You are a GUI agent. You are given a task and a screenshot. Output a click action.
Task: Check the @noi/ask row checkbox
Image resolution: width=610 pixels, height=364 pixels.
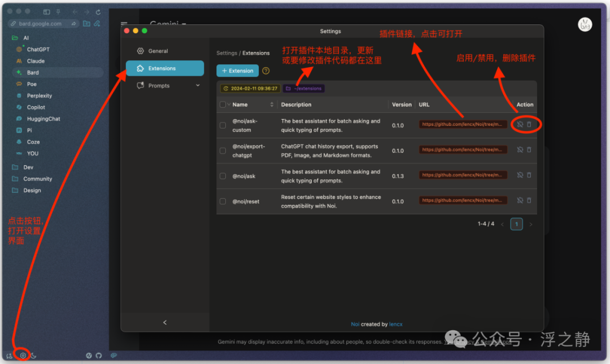click(223, 176)
